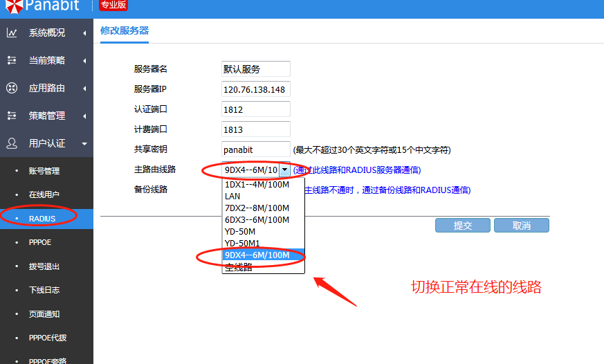Click the 应用路由 icon in sidebar
The image size is (604, 364).
(x=12, y=88)
